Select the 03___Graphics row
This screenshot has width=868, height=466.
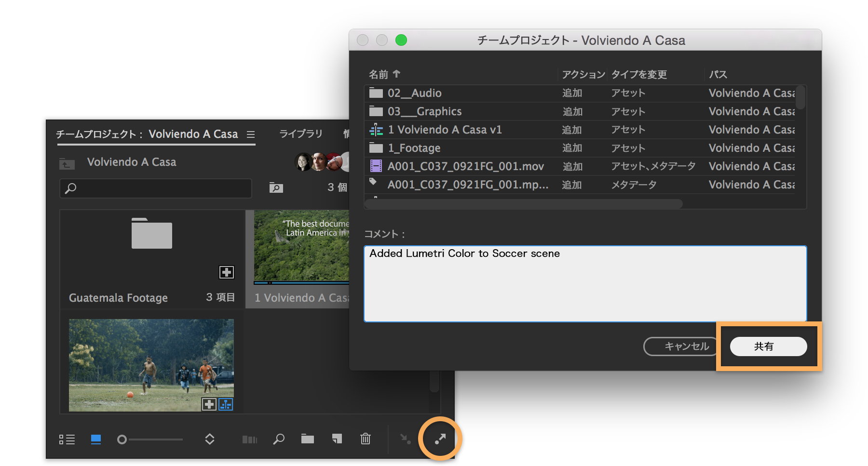tap(580, 111)
